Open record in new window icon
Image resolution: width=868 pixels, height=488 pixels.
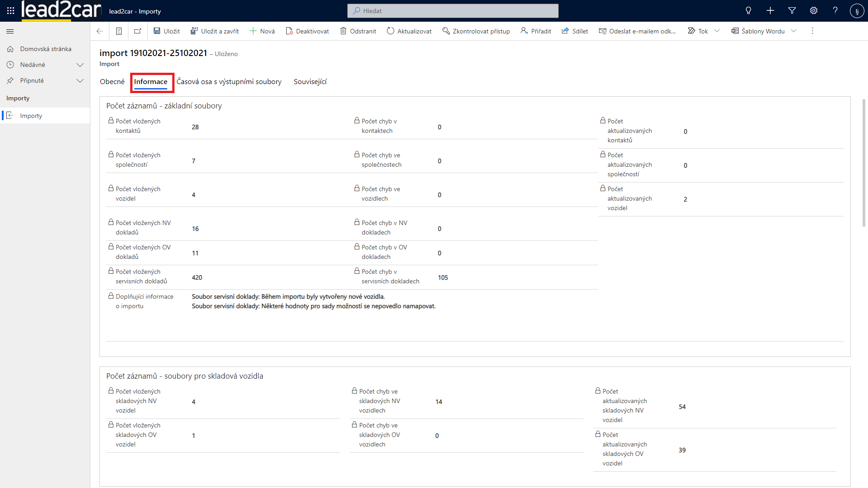pyautogui.click(x=138, y=31)
